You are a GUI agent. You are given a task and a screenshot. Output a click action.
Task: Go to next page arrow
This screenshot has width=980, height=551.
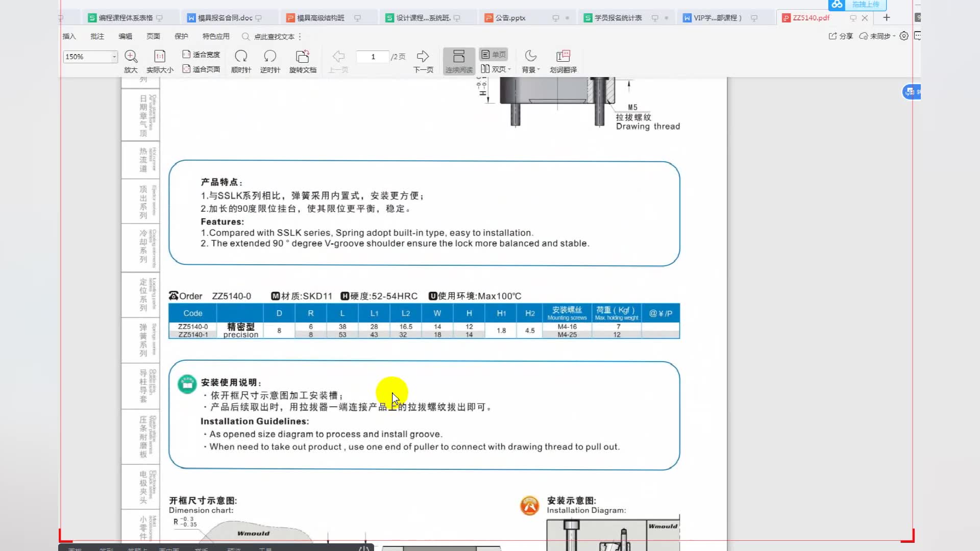[423, 57]
